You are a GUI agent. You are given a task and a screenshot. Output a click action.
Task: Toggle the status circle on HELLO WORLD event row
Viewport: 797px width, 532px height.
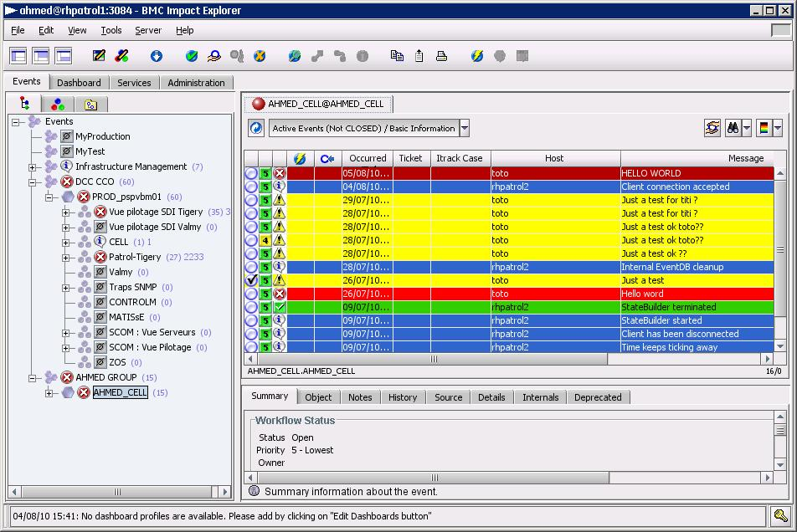coord(251,173)
